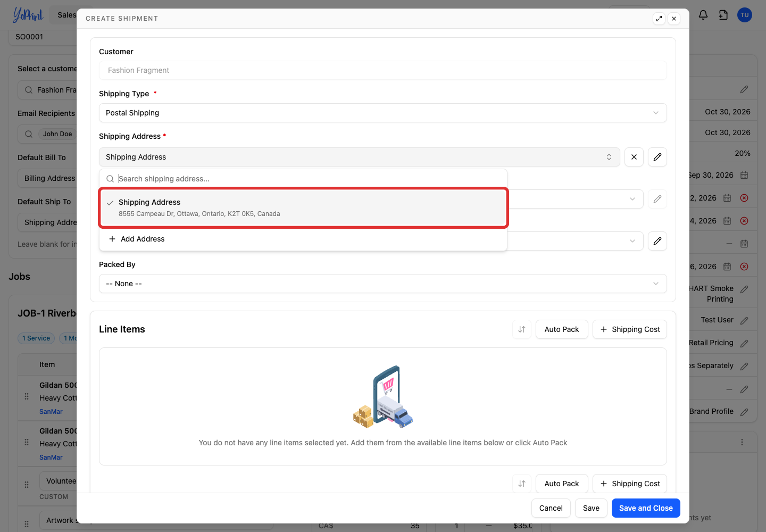Edit the HART Smoke Printing pencil icon
Screen dimensions: 766x532
(744, 289)
